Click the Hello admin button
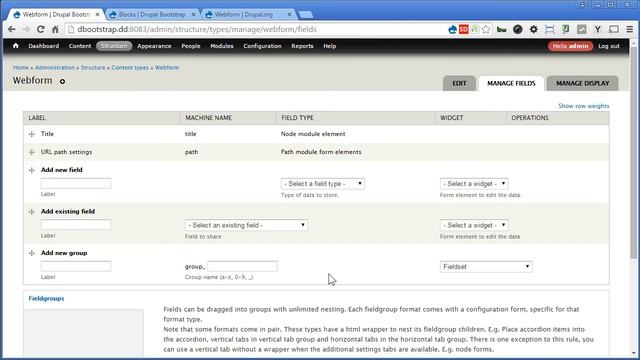 pyautogui.click(x=570, y=46)
